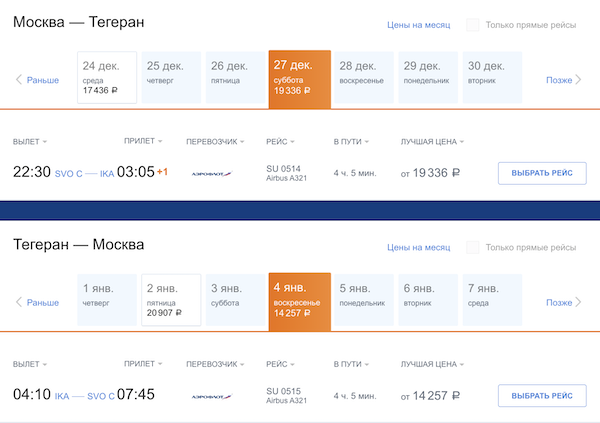
Task: Open Цены на месяц for Moscow–Tehran
Action: tap(418, 24)
